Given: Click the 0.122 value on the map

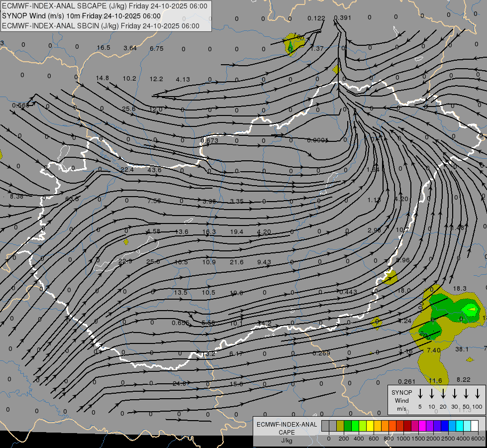Looking at the screenshot, I should coord(316,18).
